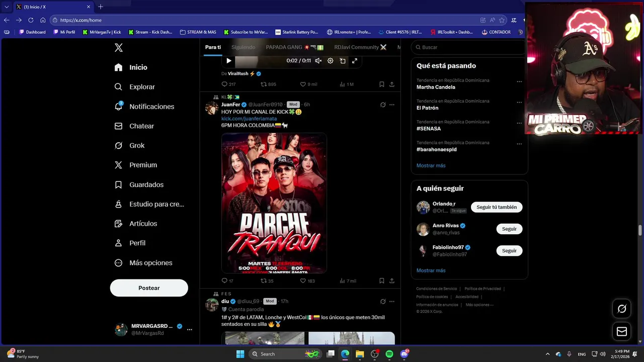Click the X logo in the sidebar
This screenshot has width=644, height=362.
pos(119,48)
